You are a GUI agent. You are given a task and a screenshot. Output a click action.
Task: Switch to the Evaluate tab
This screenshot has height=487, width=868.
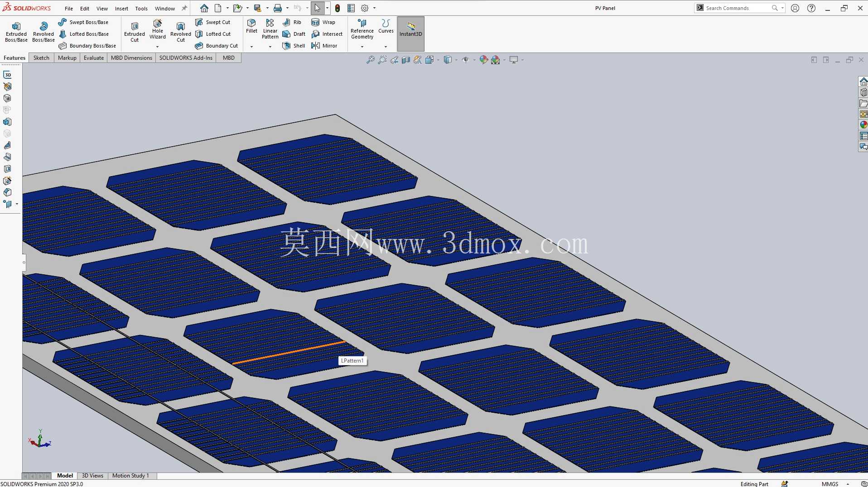(94, 58)
